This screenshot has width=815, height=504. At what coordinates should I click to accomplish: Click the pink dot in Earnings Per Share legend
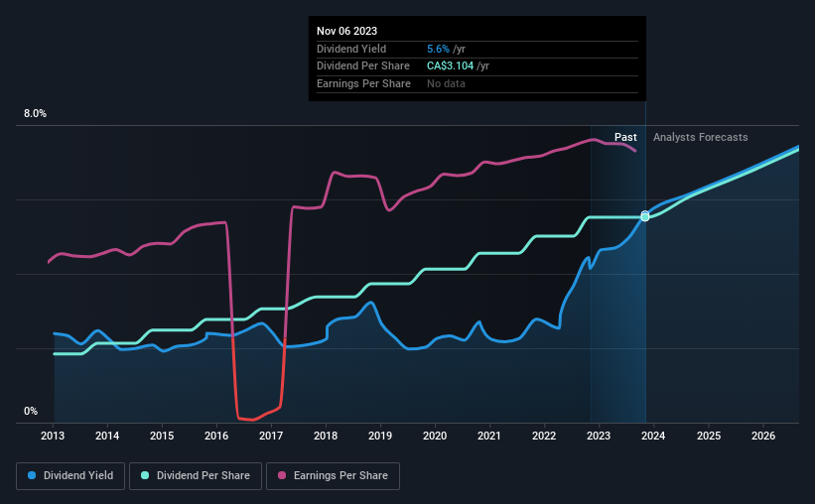click(282, 475)
